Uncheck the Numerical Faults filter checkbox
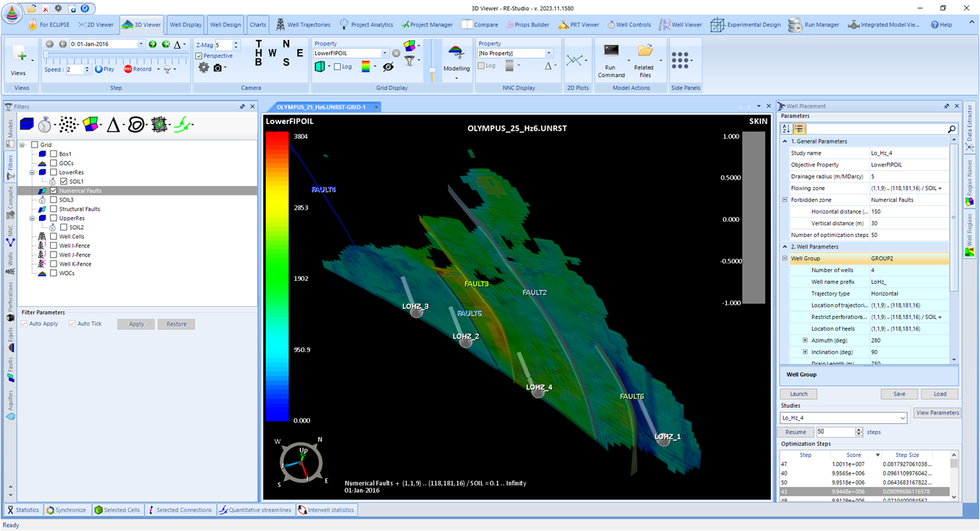This screenshot has height=531, width=980. [54, 191]
